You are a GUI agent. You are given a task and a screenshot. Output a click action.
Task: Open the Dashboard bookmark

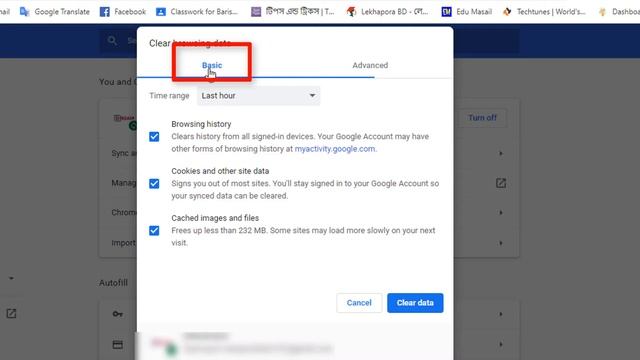pos(619,12)
